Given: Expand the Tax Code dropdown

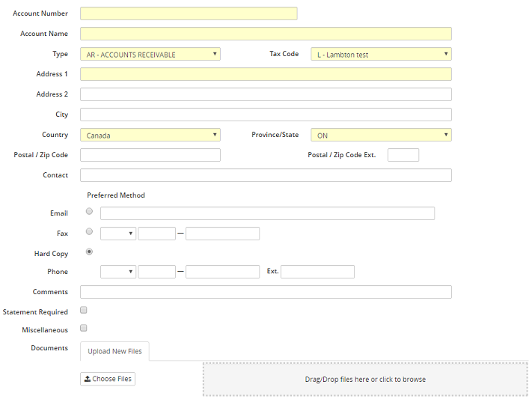Looking at the screenshot, I should coord(381,54).
